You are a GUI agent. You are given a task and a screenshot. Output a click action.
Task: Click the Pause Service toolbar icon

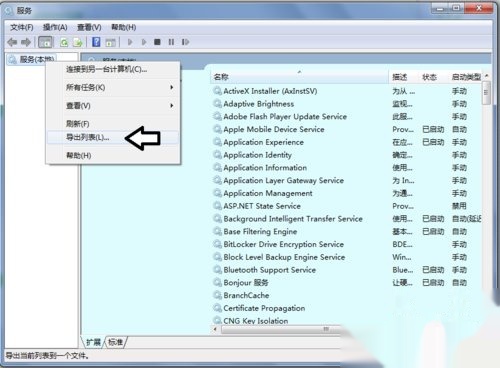(171, 42)
